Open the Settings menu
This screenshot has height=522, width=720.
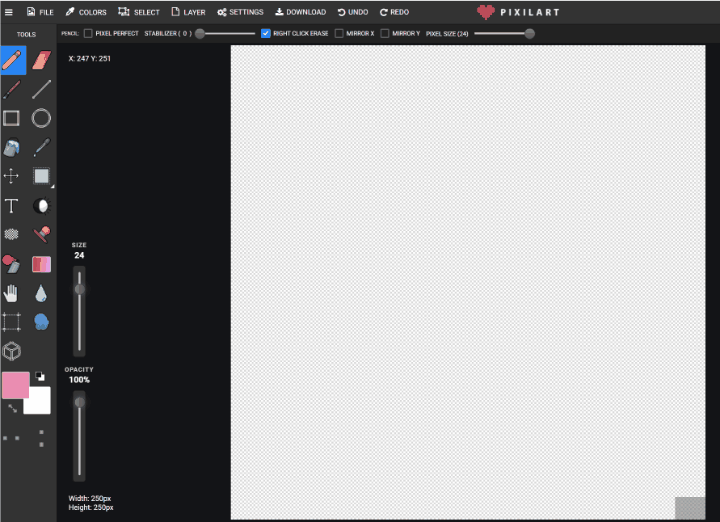click(240, 12)
